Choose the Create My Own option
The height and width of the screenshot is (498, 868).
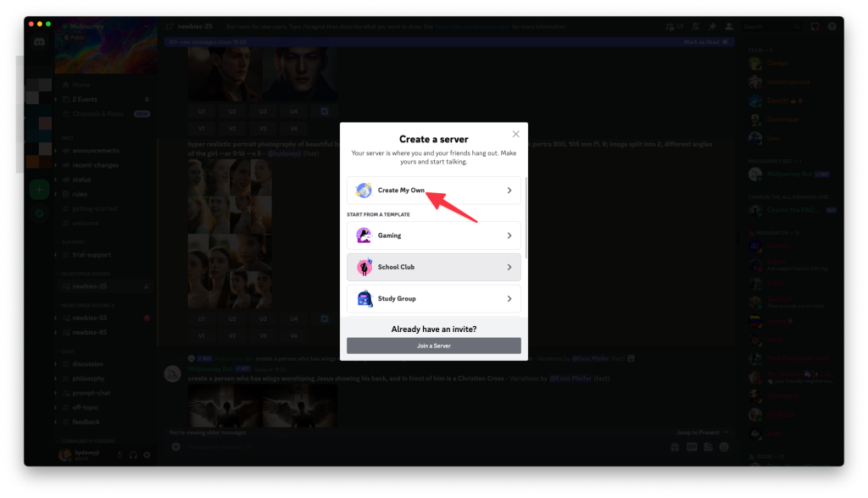coord(433,191)
